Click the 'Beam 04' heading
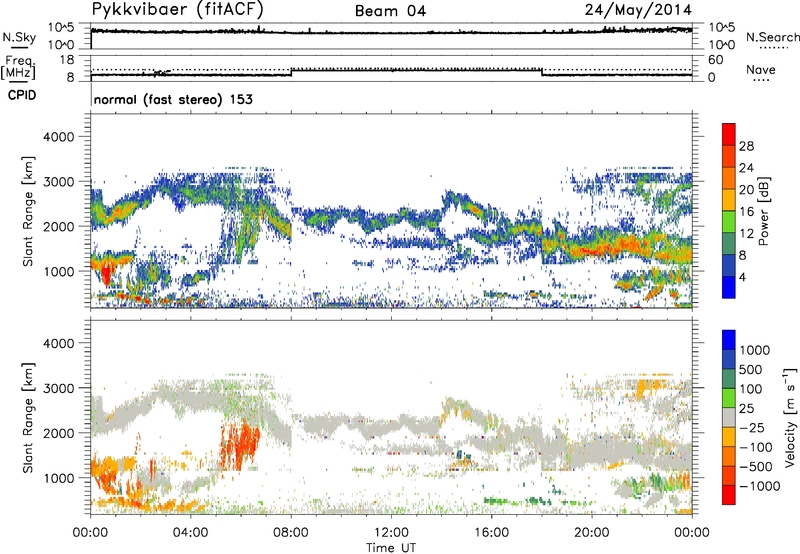Screen dimensions: 800x554 [390, 11]
